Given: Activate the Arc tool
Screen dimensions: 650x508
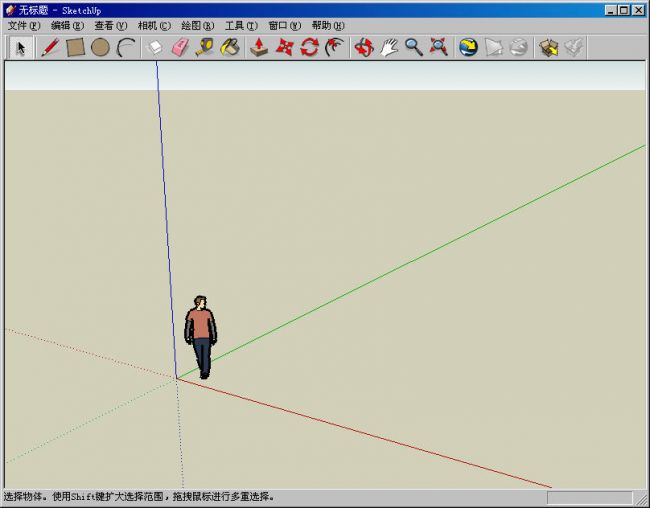Looking at the screenshot, I should click(126, 47).
